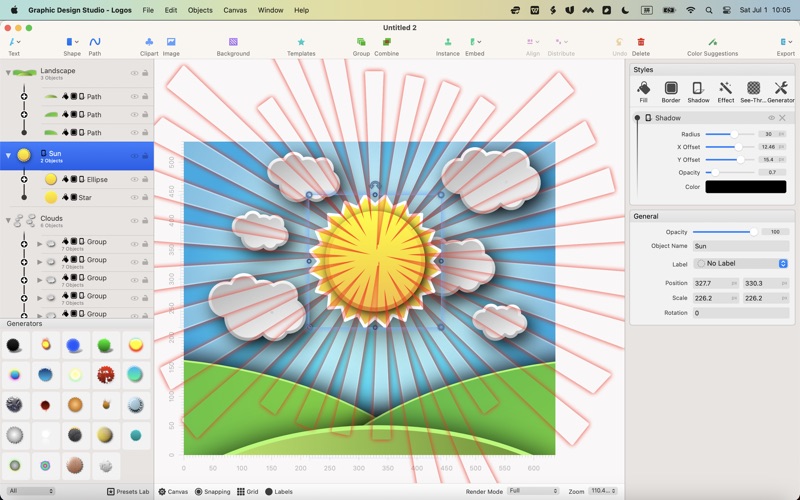Select the See-Through style
Viewport: 800px width, 500px height.
pos(753,92)
